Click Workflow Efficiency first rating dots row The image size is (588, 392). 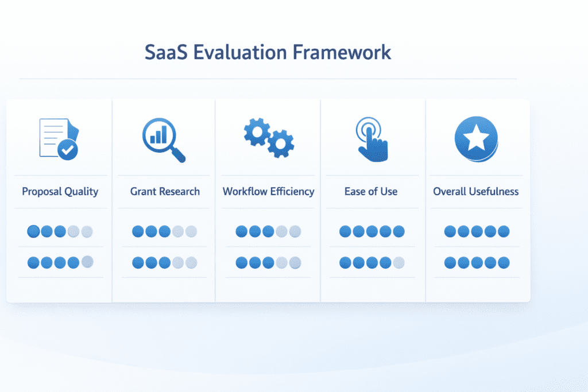(268, 231)
